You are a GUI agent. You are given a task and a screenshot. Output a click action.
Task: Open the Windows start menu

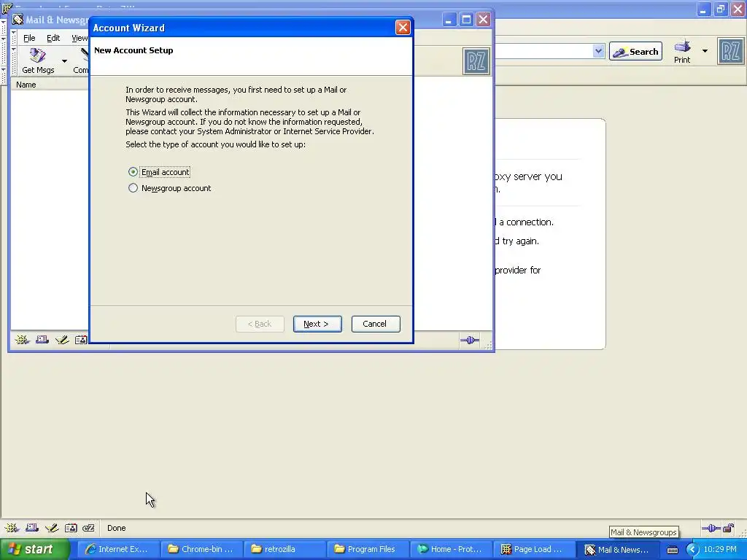click(34, 549)
